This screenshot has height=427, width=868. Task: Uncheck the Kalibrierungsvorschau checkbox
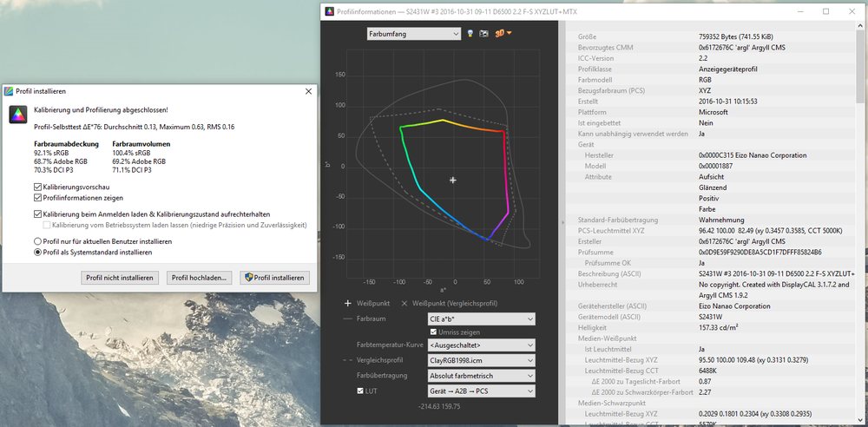[x=37, y=187]
